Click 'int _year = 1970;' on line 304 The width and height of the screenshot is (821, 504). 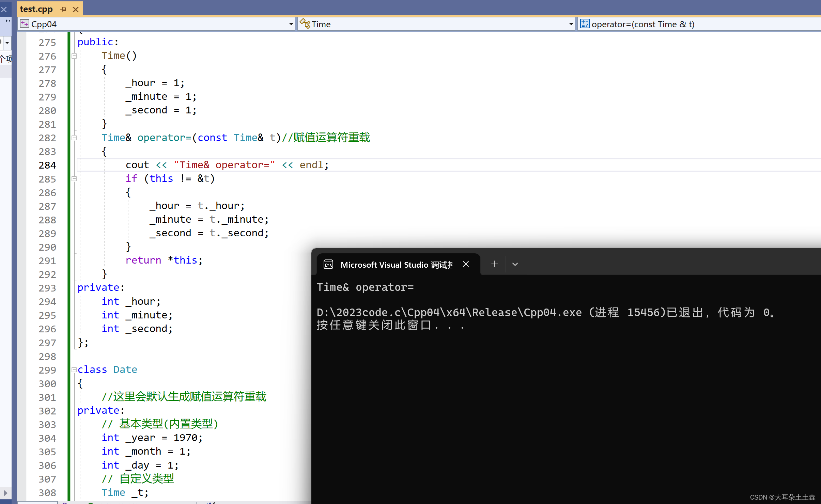tap(152, 438)
